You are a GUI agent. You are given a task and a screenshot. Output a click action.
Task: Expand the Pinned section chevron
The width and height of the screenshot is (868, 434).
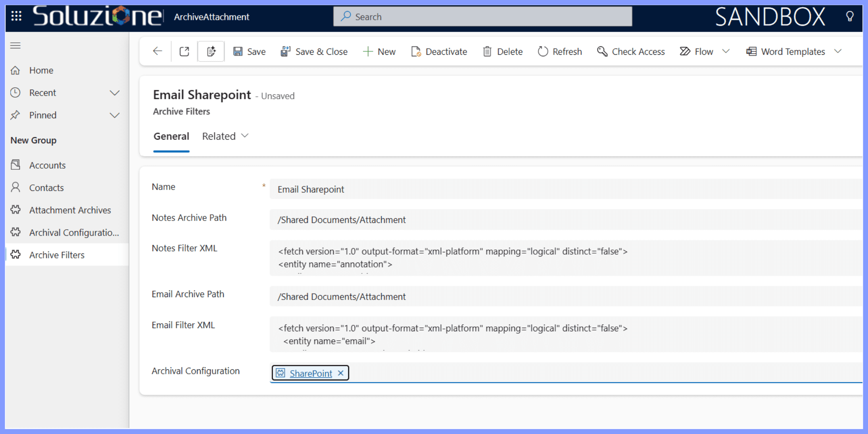click(114, 115)
